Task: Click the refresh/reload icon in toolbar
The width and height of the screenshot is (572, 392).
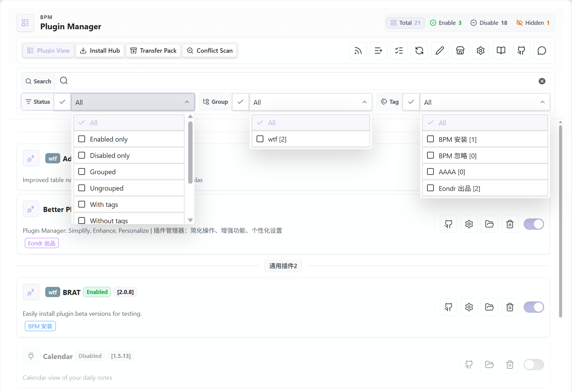Action: (x=419, y=51)
